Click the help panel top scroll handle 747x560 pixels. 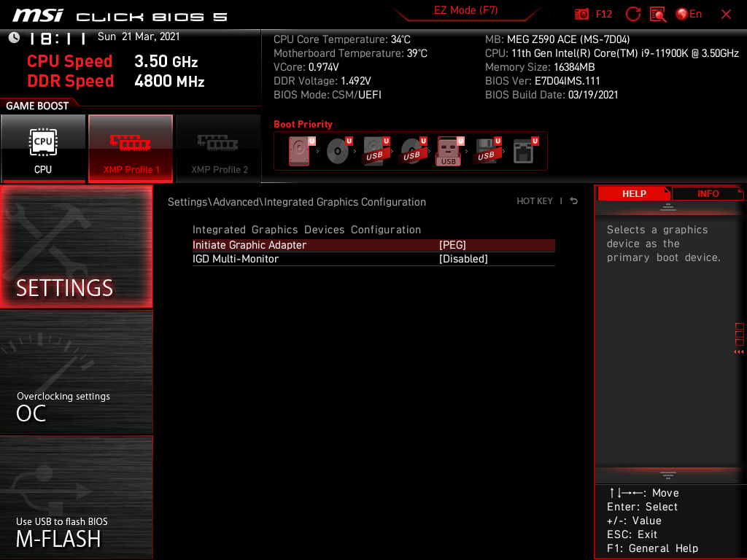click(667, 206)
